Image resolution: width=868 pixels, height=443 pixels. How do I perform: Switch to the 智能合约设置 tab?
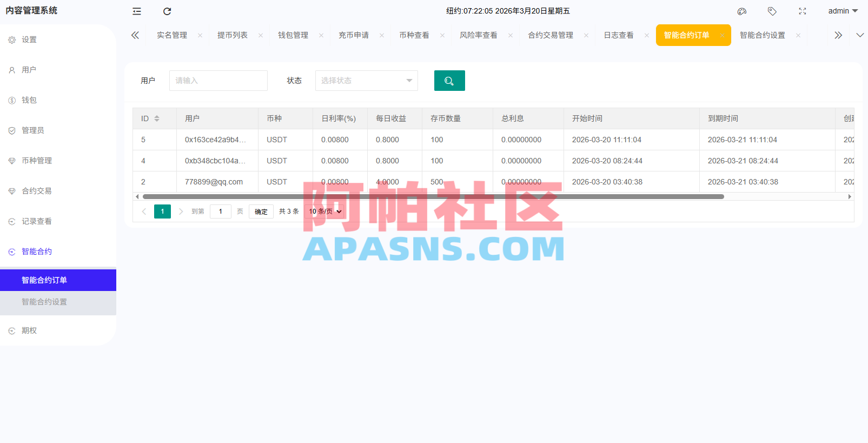point(763,35)
